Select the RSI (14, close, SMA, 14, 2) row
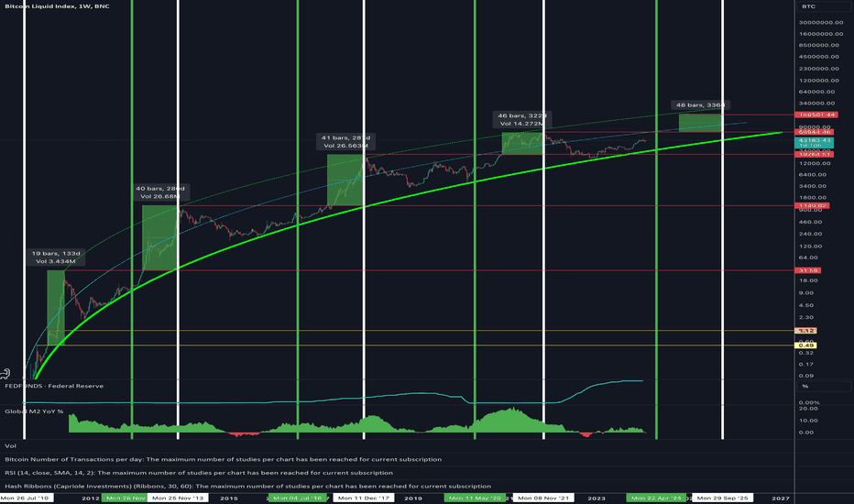This screenshot has height=504, width=854. pyautogui.click(x=199, y=473)
